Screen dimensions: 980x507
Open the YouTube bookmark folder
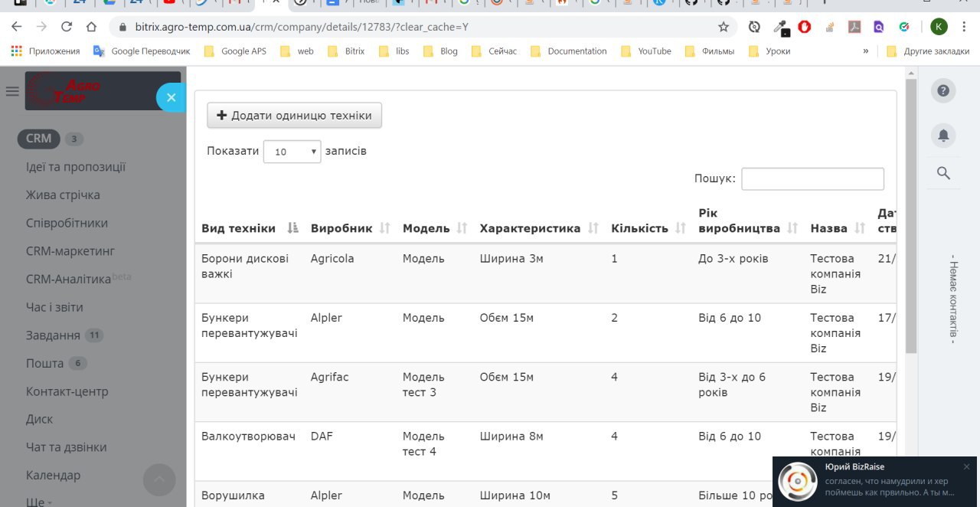tap(645, 51)
